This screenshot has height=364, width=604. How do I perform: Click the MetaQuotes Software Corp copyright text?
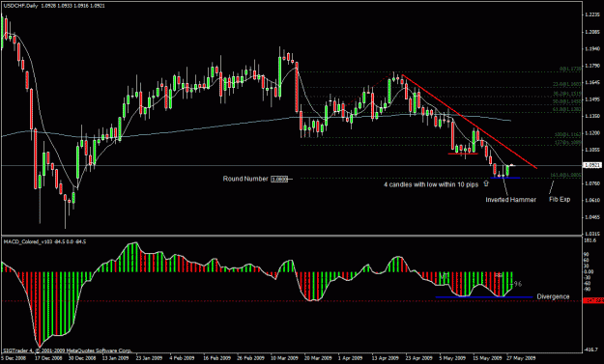67,350
